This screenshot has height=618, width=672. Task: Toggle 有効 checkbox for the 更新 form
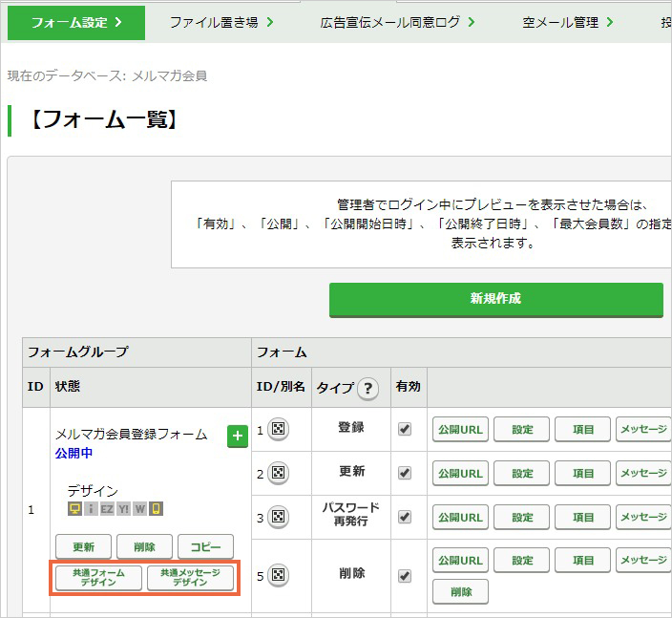[x=405, y=473]
